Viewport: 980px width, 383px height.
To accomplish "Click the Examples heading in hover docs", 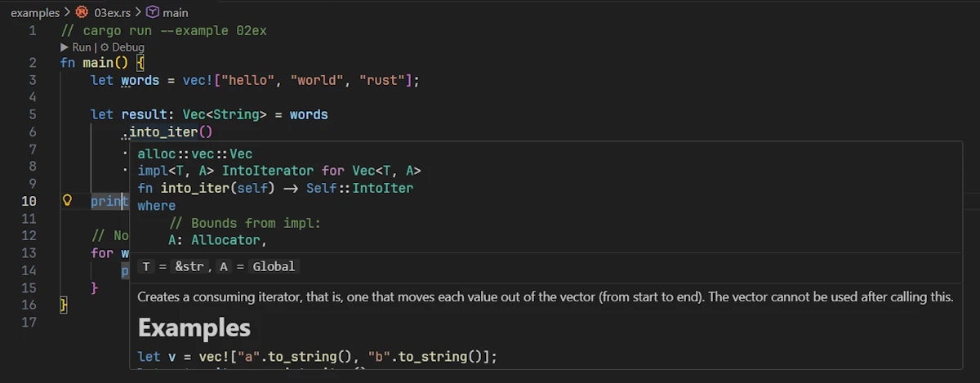I will coord(194,327).
